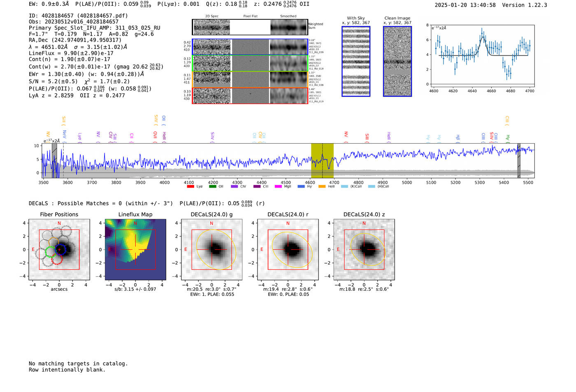
Task: Click the green-bordered 2D fiber spectrum row
Action: (x=250, y=63)
